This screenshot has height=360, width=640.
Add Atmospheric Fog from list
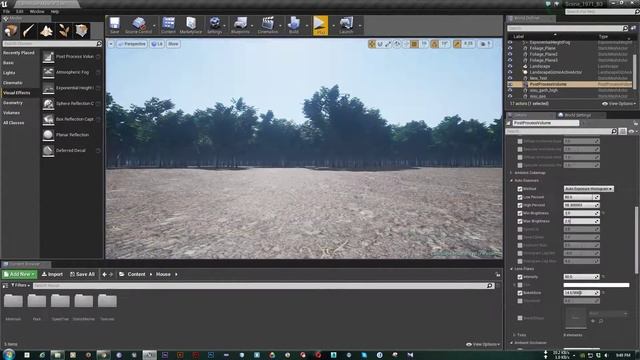pyautogui.click(x=71, y=72)
